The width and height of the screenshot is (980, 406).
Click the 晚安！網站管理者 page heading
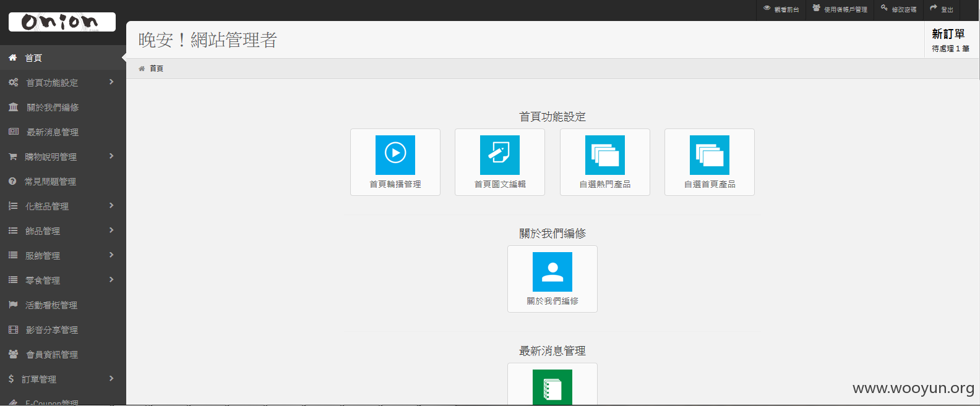pos(208,40)
